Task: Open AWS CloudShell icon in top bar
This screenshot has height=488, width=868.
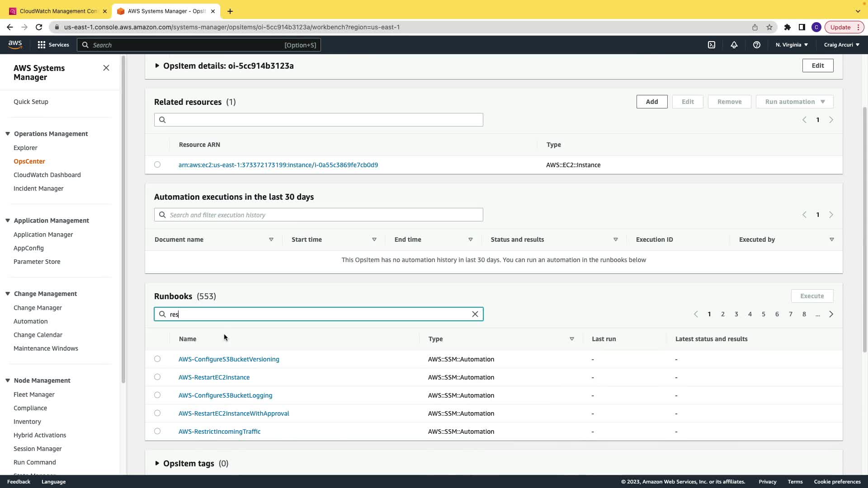Action: (x=711, y=45)
